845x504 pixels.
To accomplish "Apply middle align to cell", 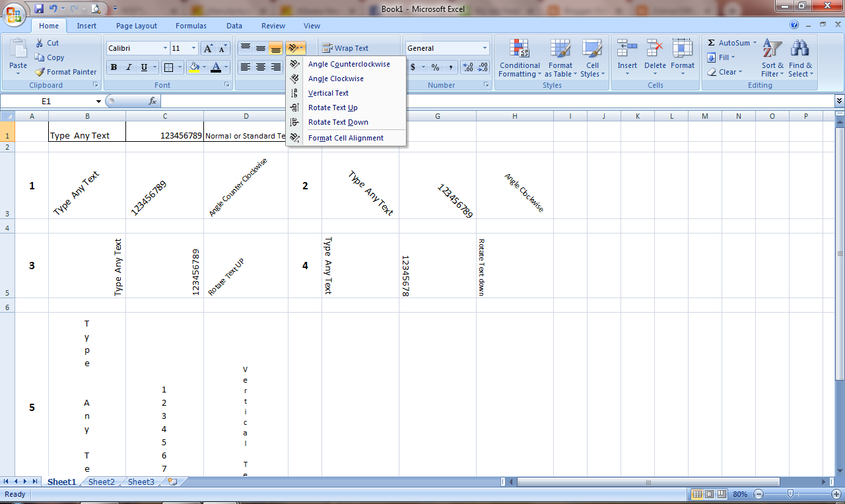I will point(261,48).
